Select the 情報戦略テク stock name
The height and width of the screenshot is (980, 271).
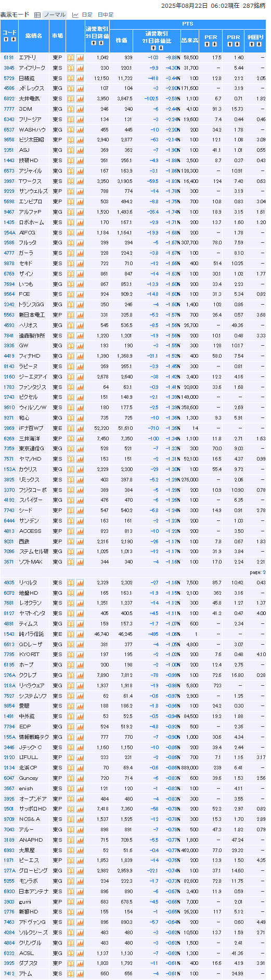(33, 737)
